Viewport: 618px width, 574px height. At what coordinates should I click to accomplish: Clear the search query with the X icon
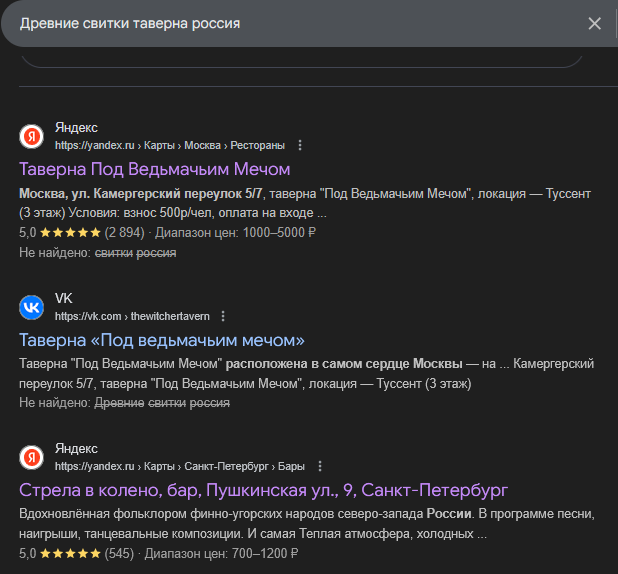[594, 24]
